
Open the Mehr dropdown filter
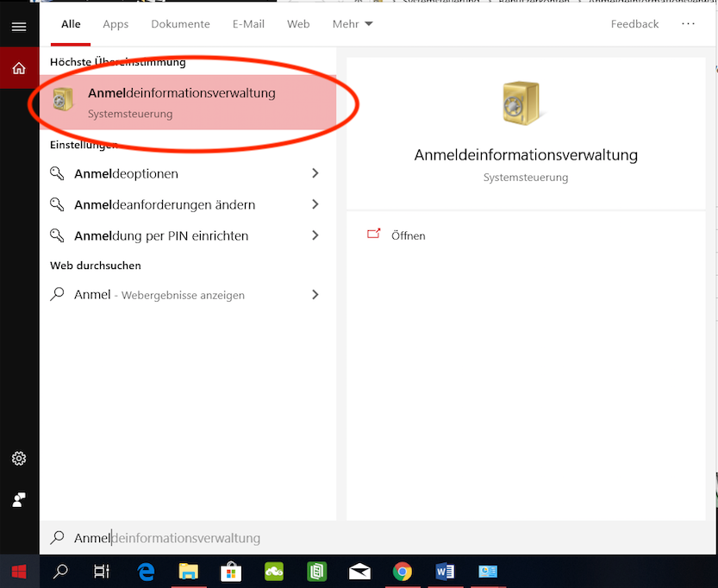[x=353, y=24]
